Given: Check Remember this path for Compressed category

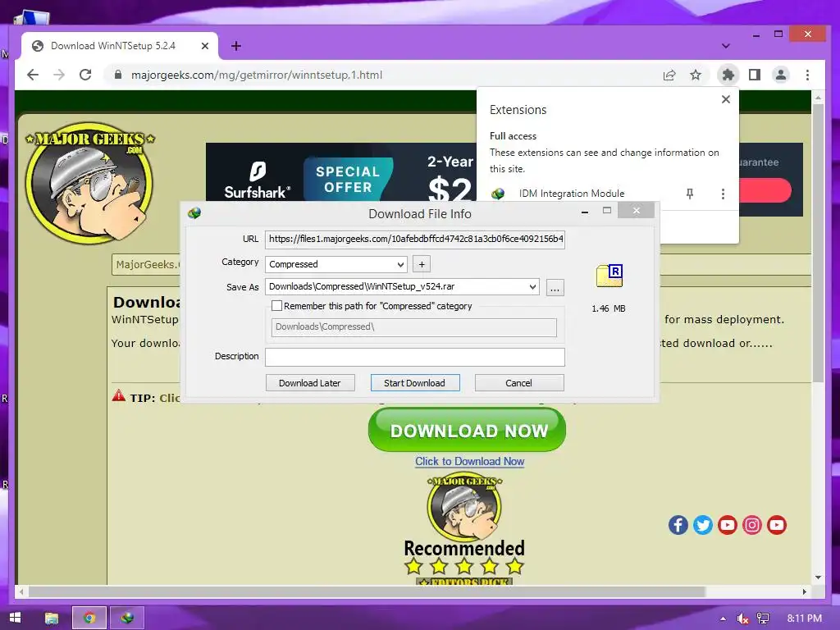Looking at the screenshot, I should pos(277,306).
